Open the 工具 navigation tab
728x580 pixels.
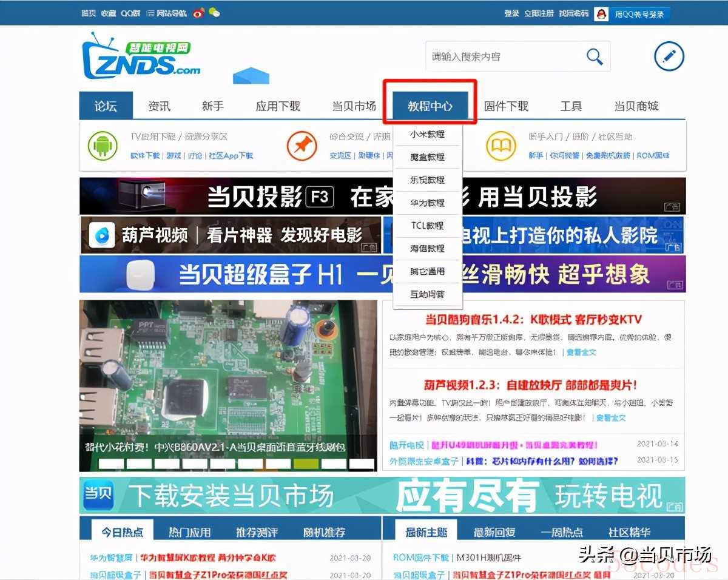pos(571,106)
